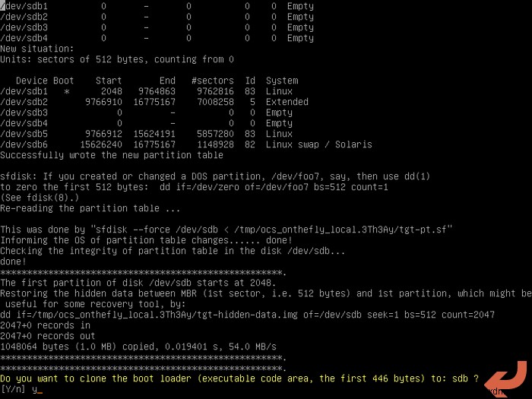
Task: Click the "2047+0 records out" line
Action: pos(47,336)
